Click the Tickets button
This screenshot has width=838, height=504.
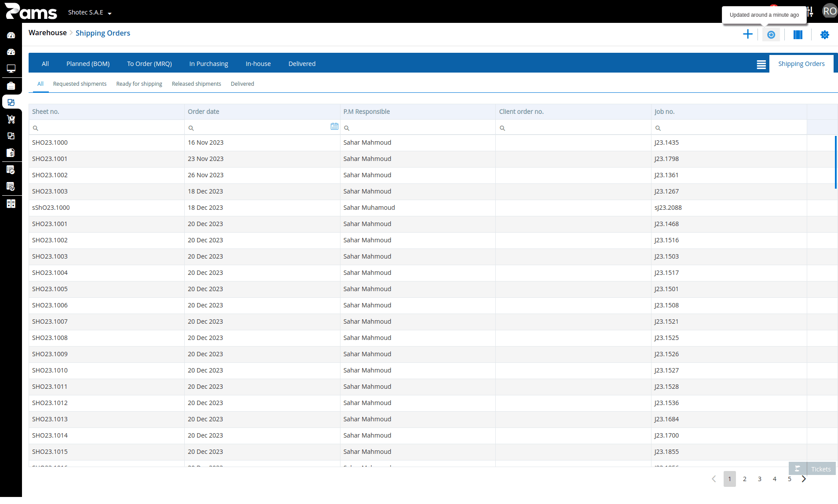[812, 469]
